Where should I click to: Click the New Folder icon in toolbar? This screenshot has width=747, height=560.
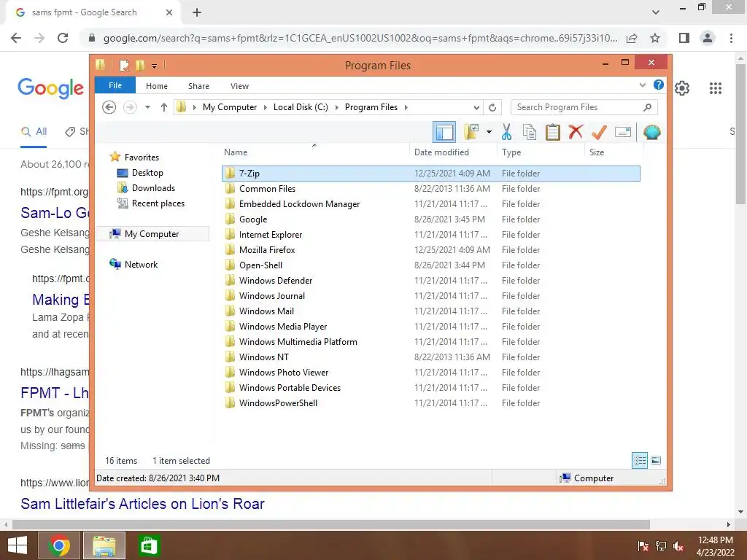coord(471,132)
